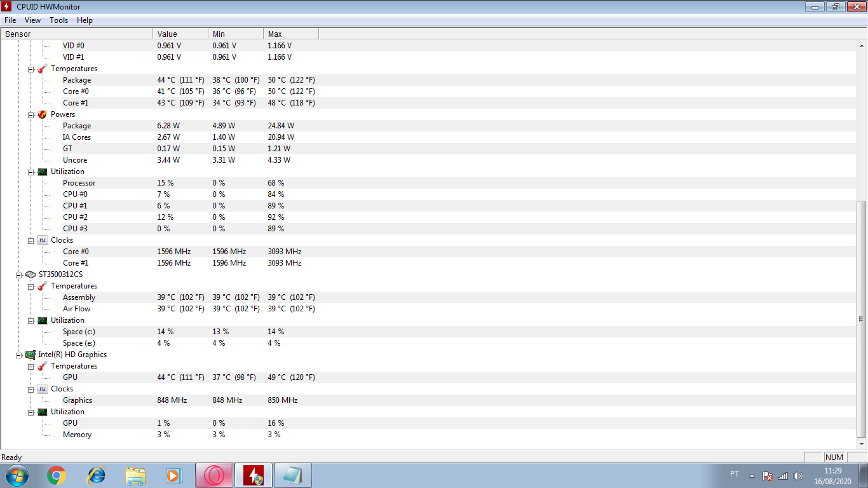Click the thermometer icon above the Assembly row

coord(42,286)
